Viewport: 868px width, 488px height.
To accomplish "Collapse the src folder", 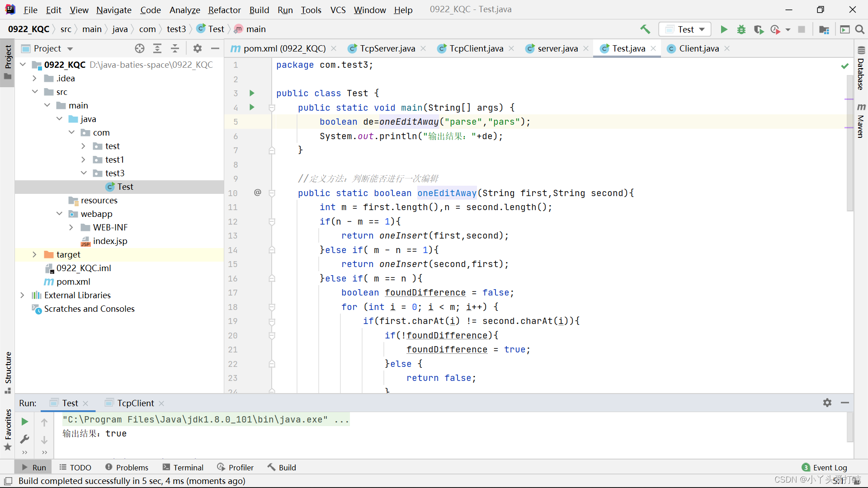I will point(35,92).
